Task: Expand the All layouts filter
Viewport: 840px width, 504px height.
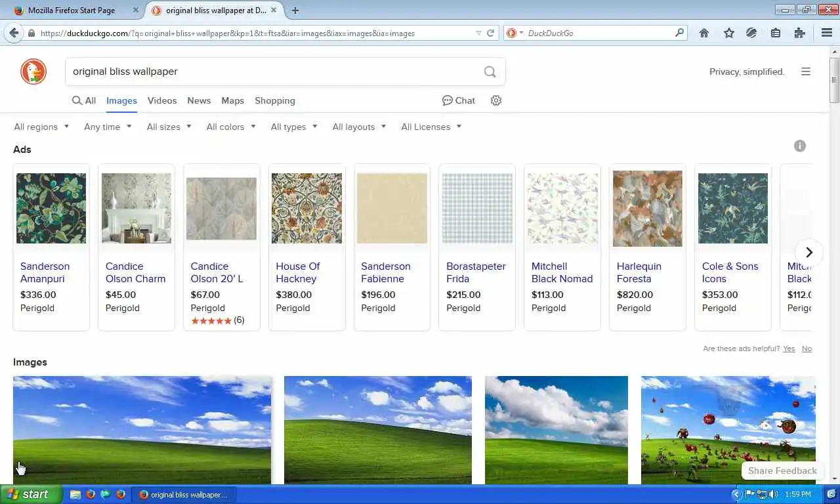Action: tap(359, 127)
